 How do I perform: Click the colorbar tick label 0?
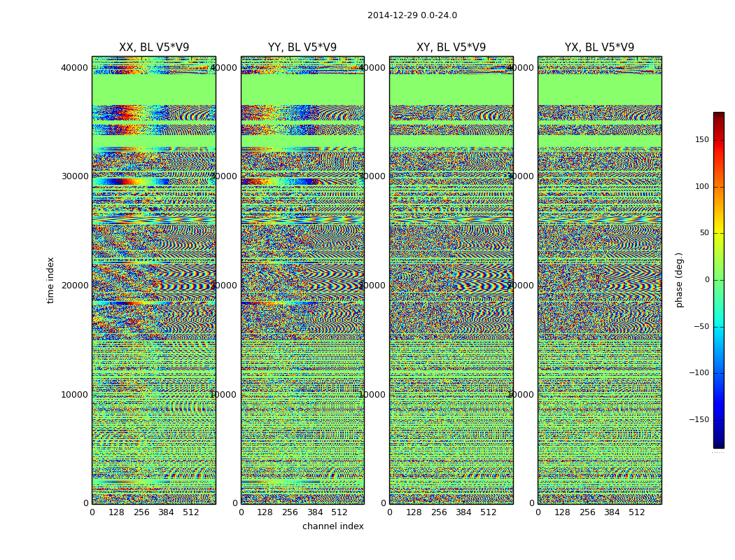click(707, 280)
